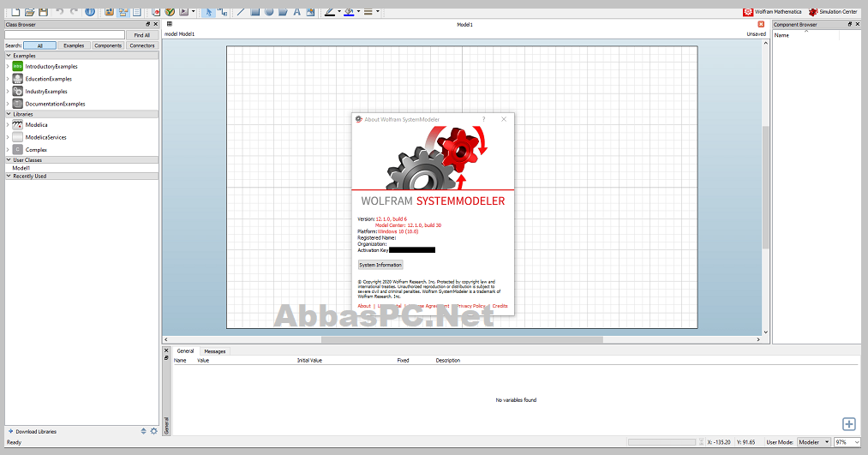Click System Information button
The image size is (868, 455).
click(380, 265)
